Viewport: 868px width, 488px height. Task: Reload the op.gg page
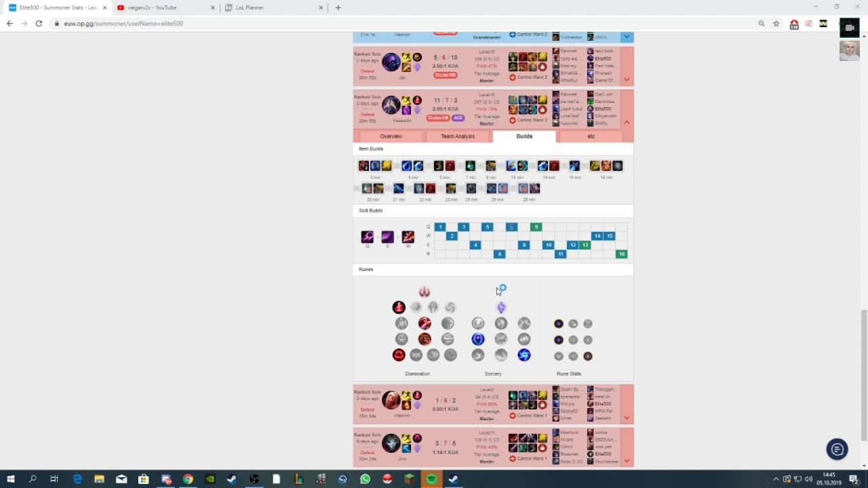click(39, 23)
